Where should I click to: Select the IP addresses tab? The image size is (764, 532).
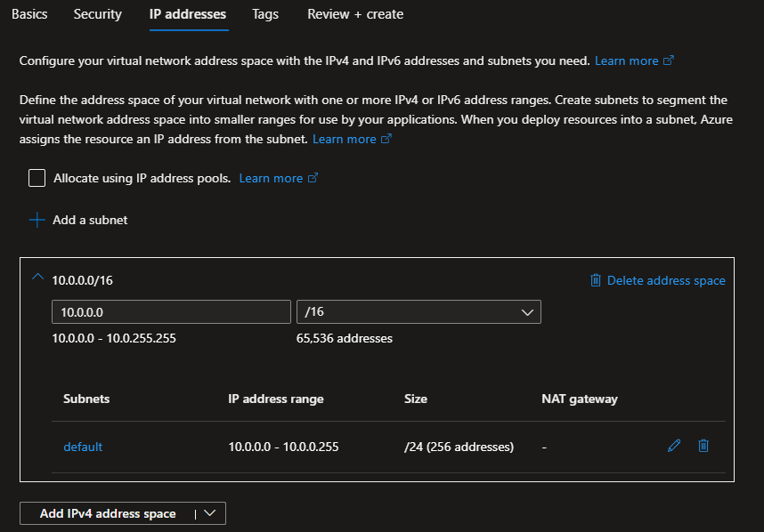pos(188,14)
